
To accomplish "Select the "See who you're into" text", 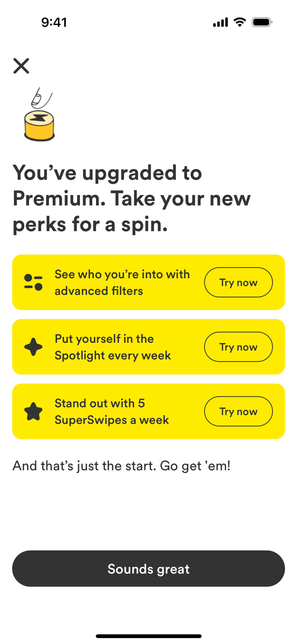I will pyautogui.click(x=122, y=283).
